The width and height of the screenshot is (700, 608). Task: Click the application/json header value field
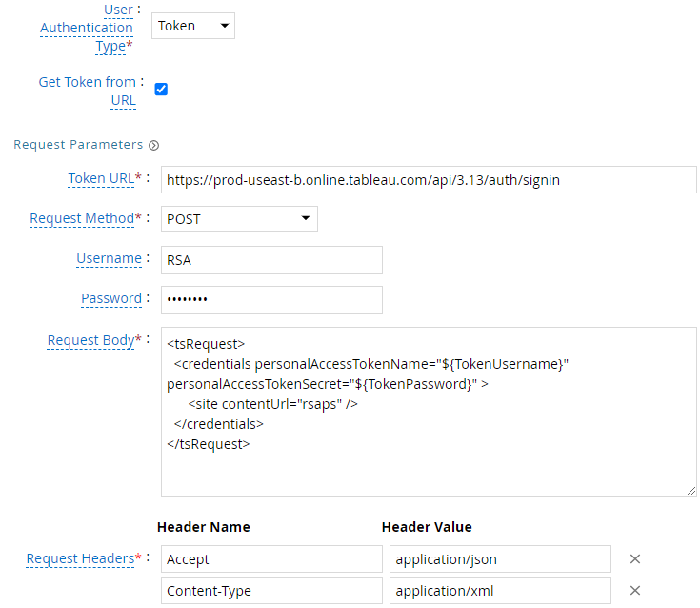coord(500,558)
